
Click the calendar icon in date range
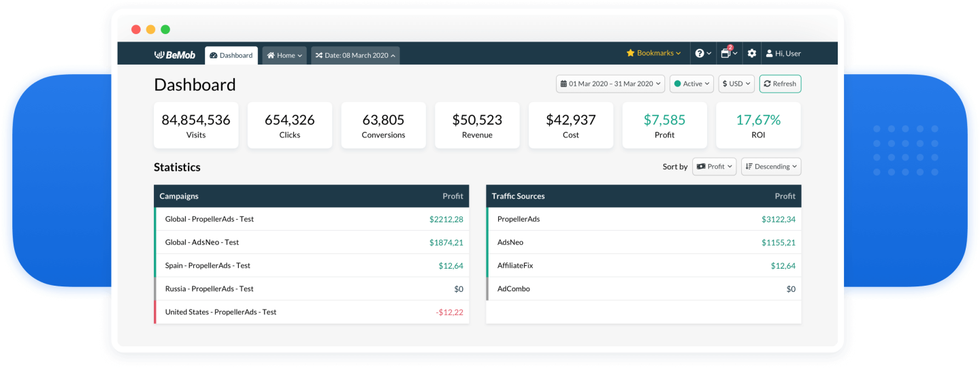tap(563, 84)
